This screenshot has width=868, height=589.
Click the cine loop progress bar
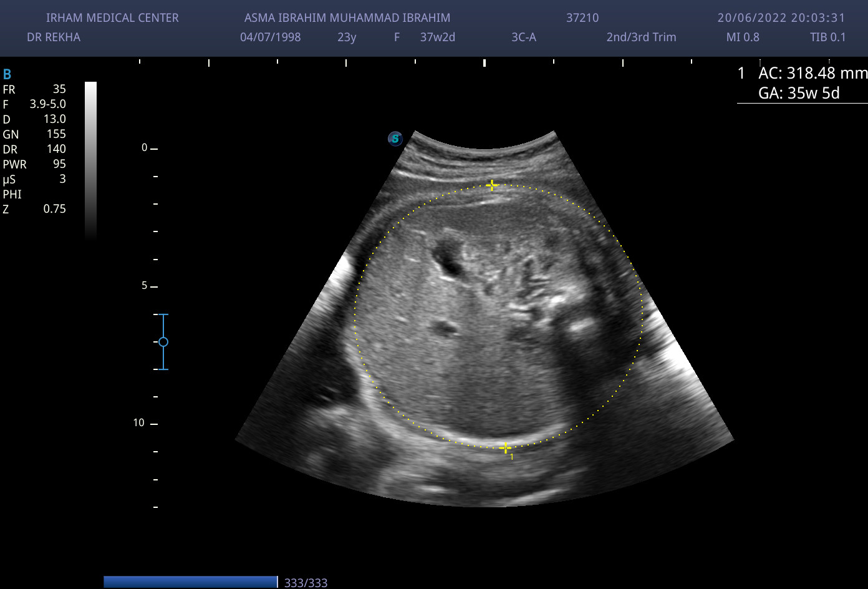tap(190, 582)
